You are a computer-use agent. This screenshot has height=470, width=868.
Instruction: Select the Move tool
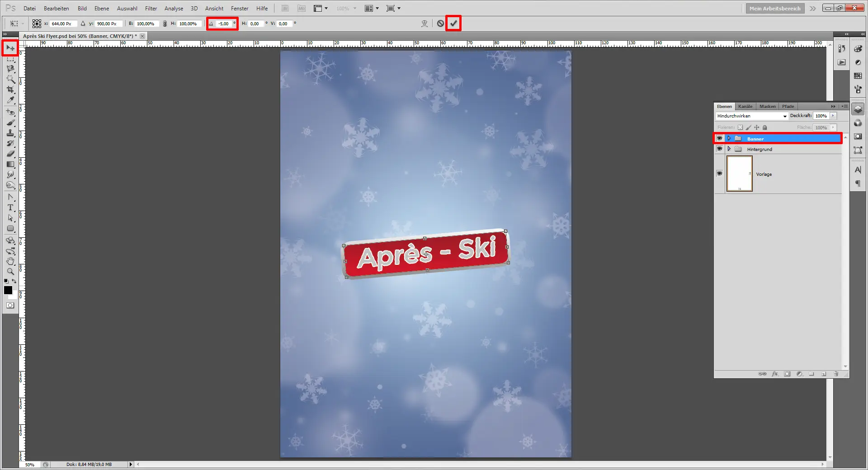pyautogui.click(x=10, y=47)
